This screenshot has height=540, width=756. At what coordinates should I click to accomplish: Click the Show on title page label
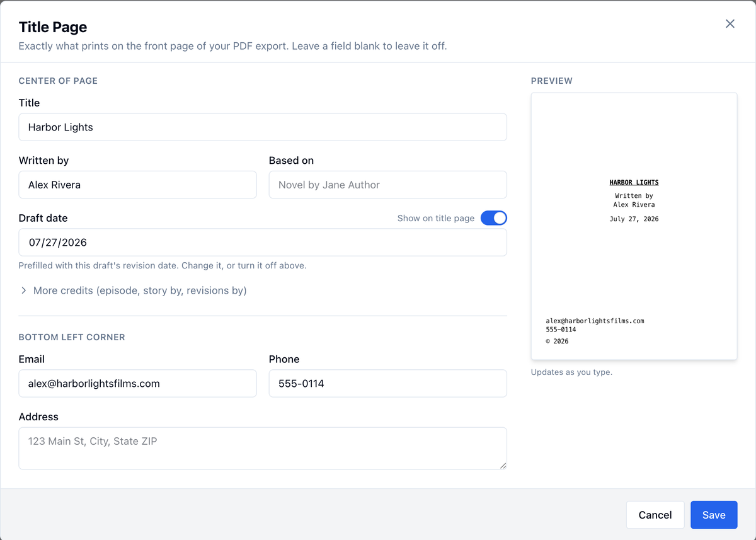tap(436, 218)
